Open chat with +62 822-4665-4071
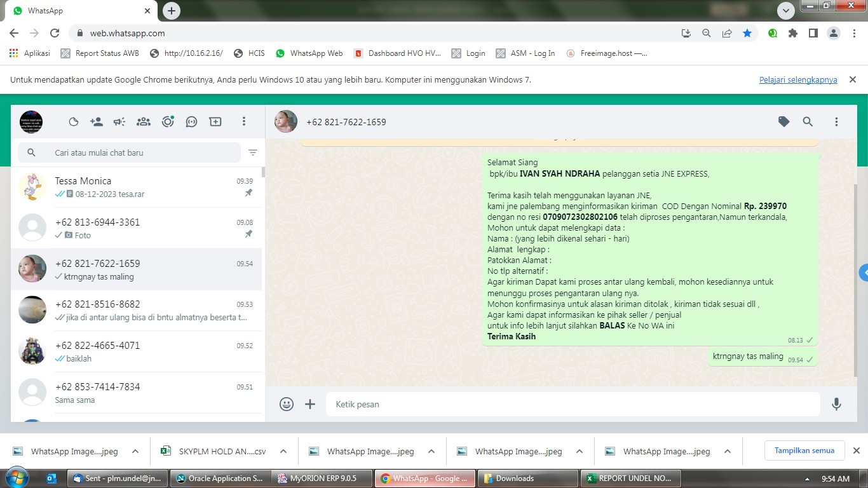This screenshot has height=488, width=868. [x=137, y=351]
